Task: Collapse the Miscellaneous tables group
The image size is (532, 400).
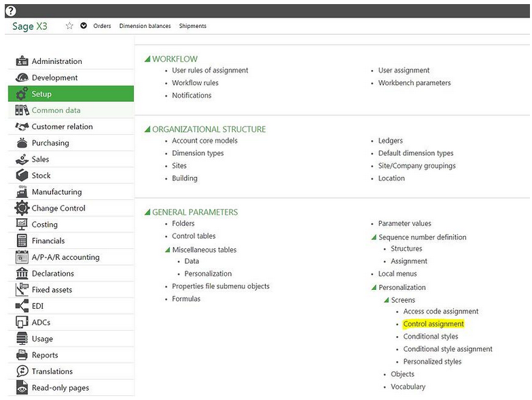Action: [167, 250]
